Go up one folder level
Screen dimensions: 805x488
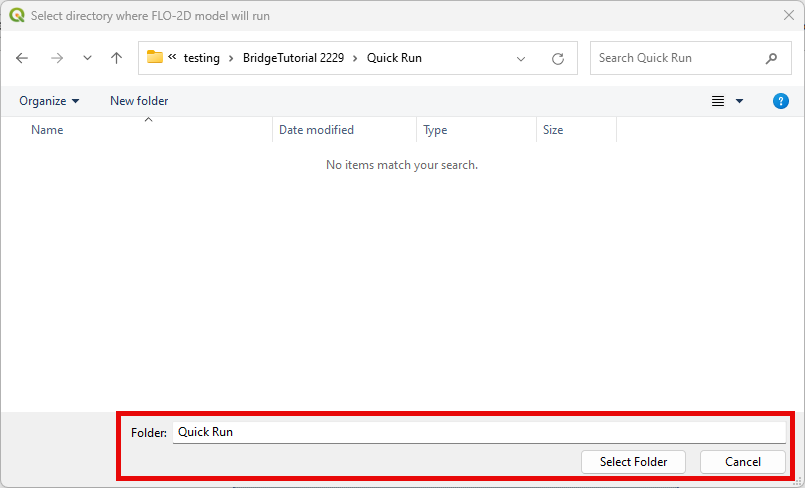[x=116, y=58]
